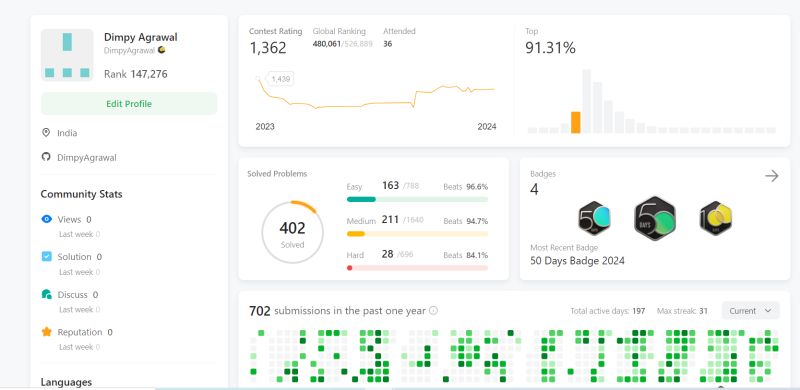The height and width of the screenshot is (390, 800).
Task: Click the star icon next to Reputation
Action: point(46,332)
